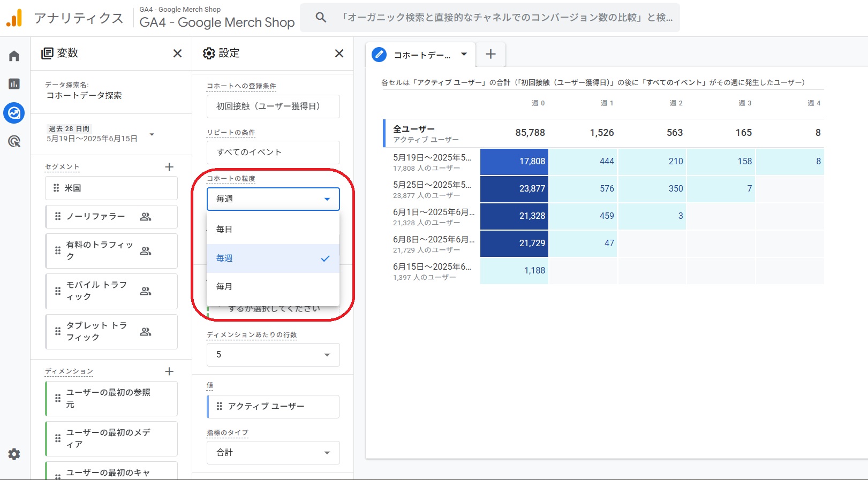Click the search magnifier icon
Viewport: 868px width, 480px height.
(x=321, y=17)
